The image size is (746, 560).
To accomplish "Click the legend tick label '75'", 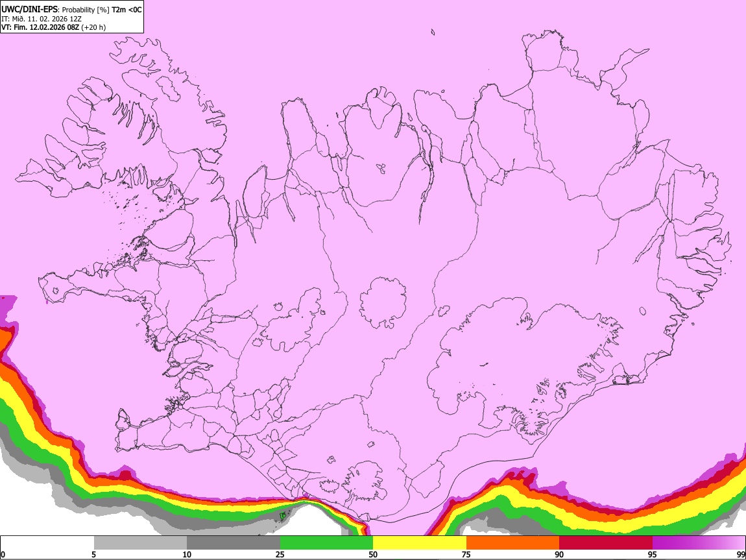I will 466,555.
